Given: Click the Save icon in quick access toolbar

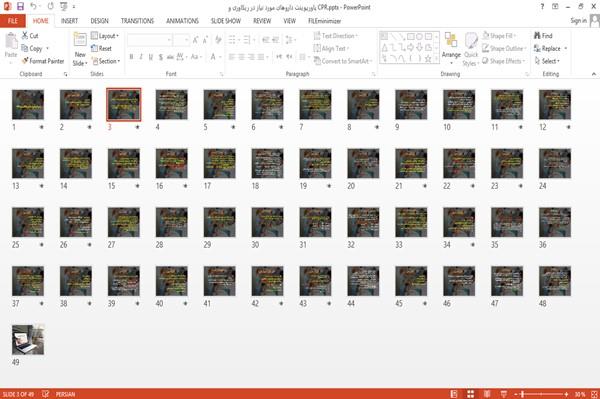Looking at the screenshot, I should 20,7.
